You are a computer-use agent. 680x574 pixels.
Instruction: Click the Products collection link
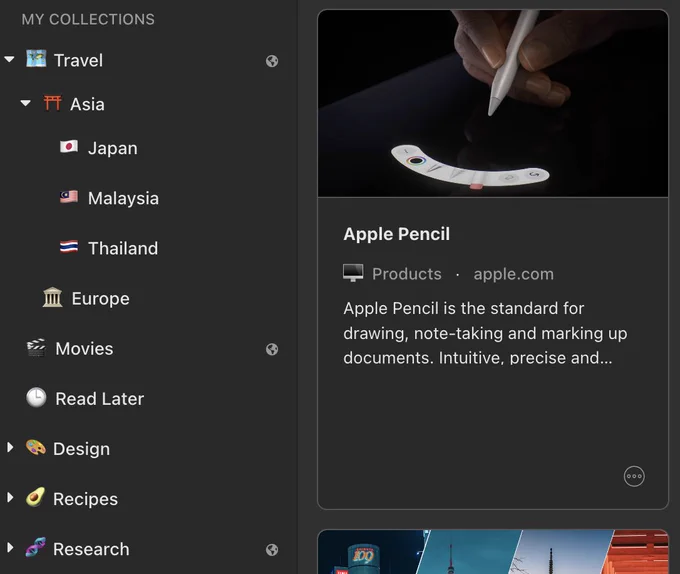click(x=407, y=274)
